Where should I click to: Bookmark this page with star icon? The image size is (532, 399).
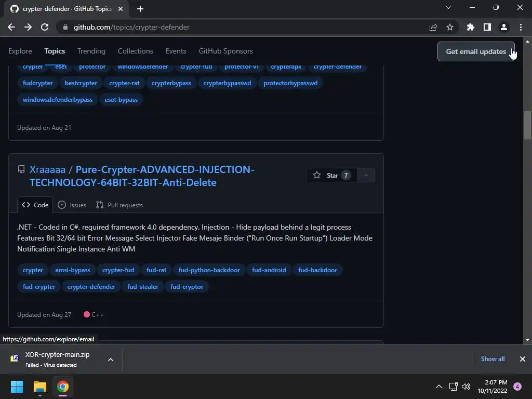(450, 27)
